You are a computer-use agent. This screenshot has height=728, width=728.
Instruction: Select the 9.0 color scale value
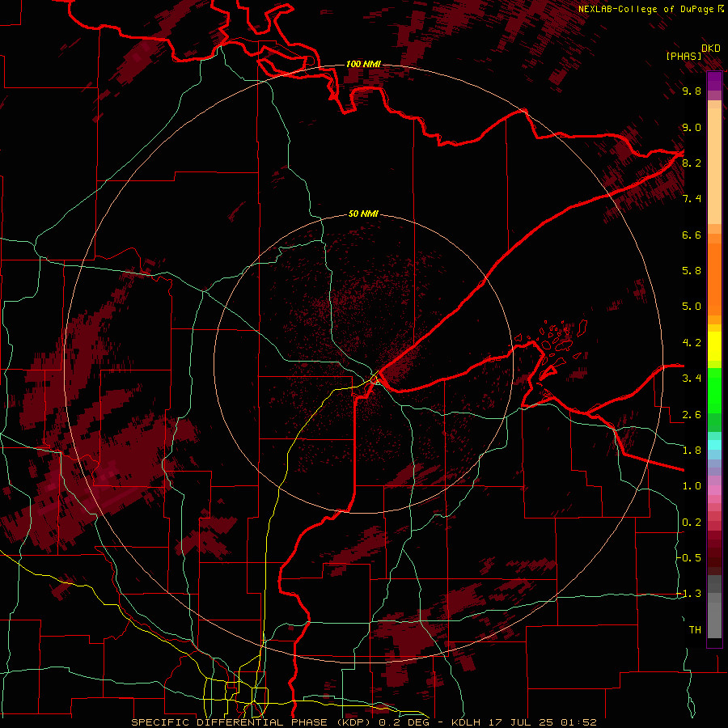click(692, 128)
